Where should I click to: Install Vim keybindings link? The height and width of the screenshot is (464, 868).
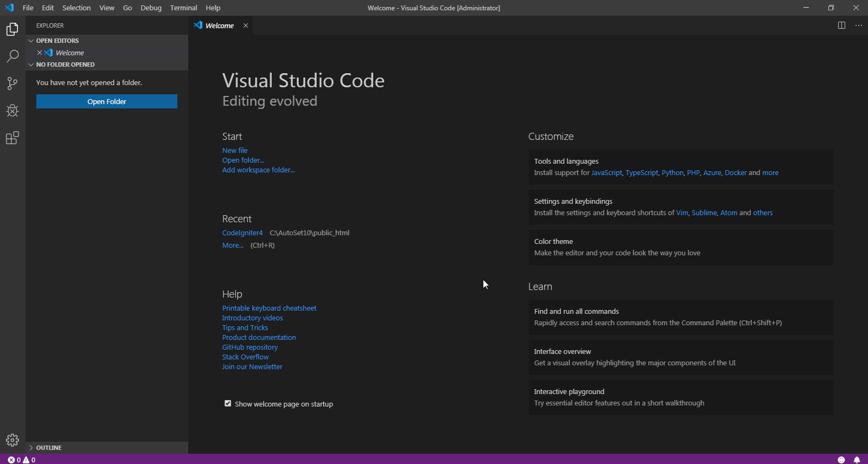coord(682,212)
